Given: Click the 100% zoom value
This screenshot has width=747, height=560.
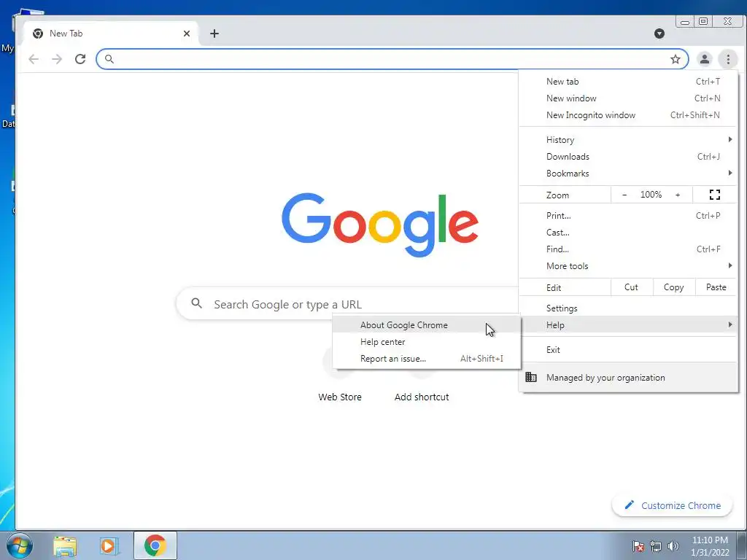Looking at the screenshot, I should tap(651, 194).
